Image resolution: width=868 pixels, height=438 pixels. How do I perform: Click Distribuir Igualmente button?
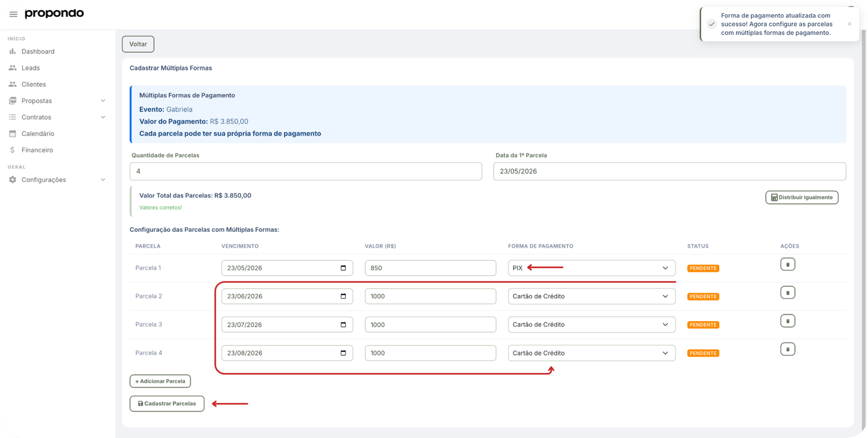(x=802, y=198)
